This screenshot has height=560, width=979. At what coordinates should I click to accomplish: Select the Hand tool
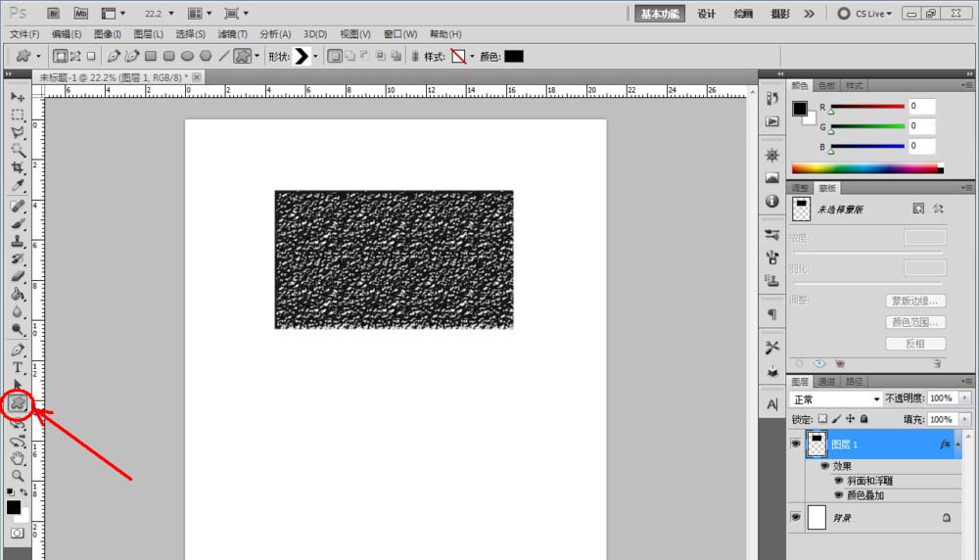[x=18, y=457]
